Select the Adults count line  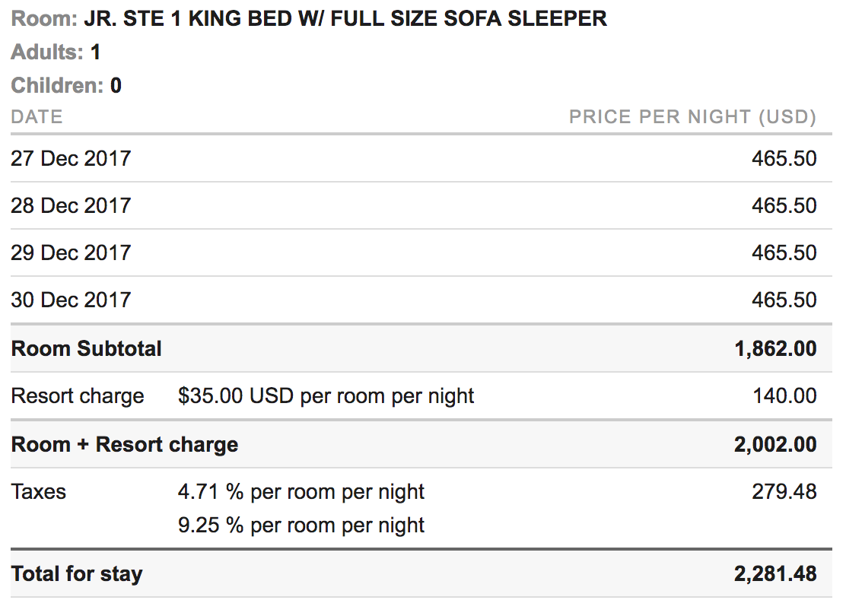56,52
